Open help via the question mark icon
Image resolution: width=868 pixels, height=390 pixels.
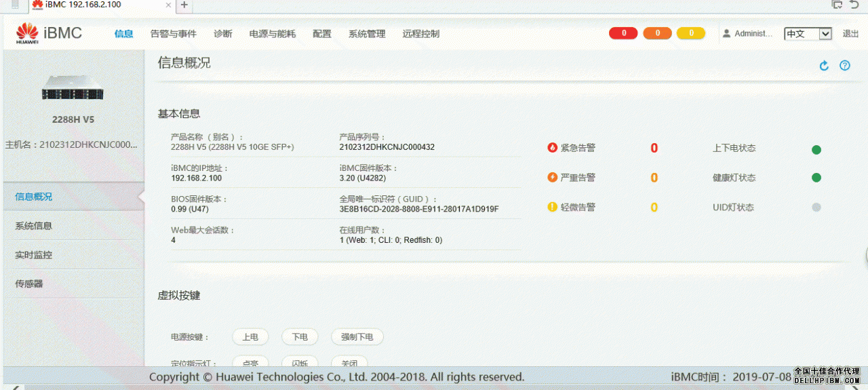[x=845, y=66]
